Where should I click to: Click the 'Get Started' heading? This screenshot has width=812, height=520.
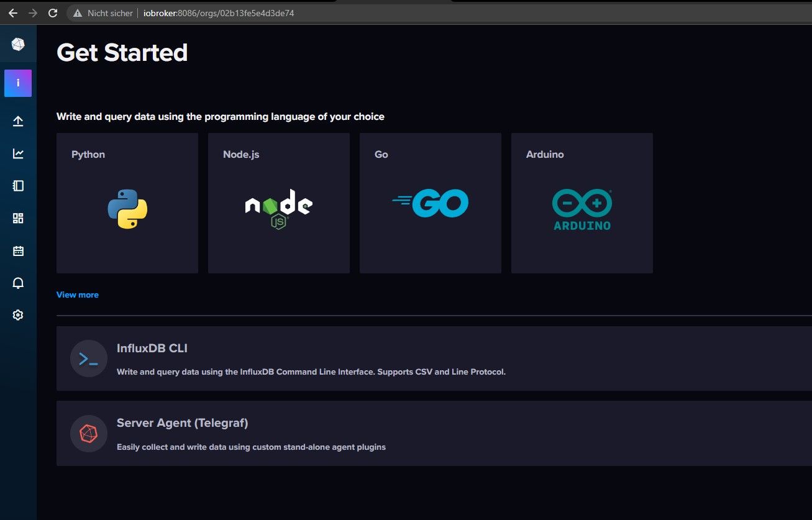pyautogui.click(x=122, y=52)
